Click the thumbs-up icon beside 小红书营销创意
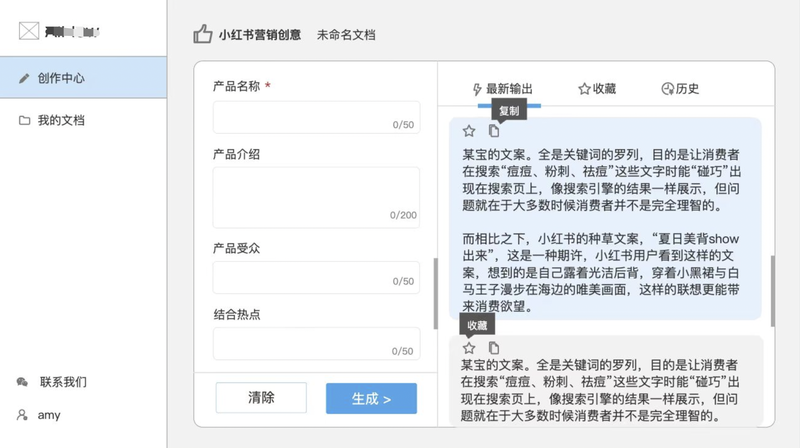The image size is (800, 448). point(203,34)
